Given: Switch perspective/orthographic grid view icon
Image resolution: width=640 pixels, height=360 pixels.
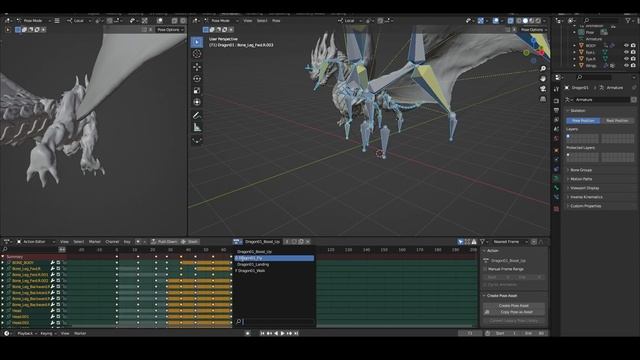Looking at the screenshot, I should 543,99.
